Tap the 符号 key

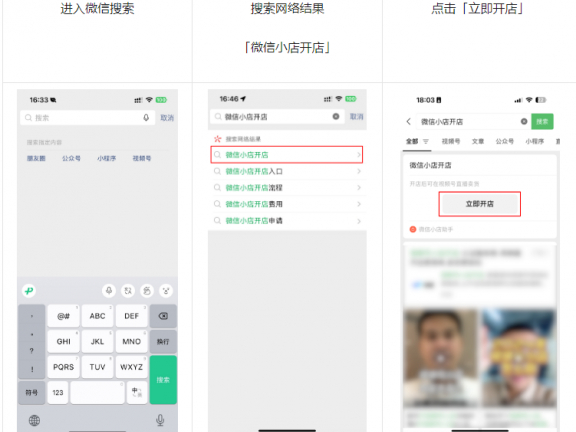click(32, 393)
